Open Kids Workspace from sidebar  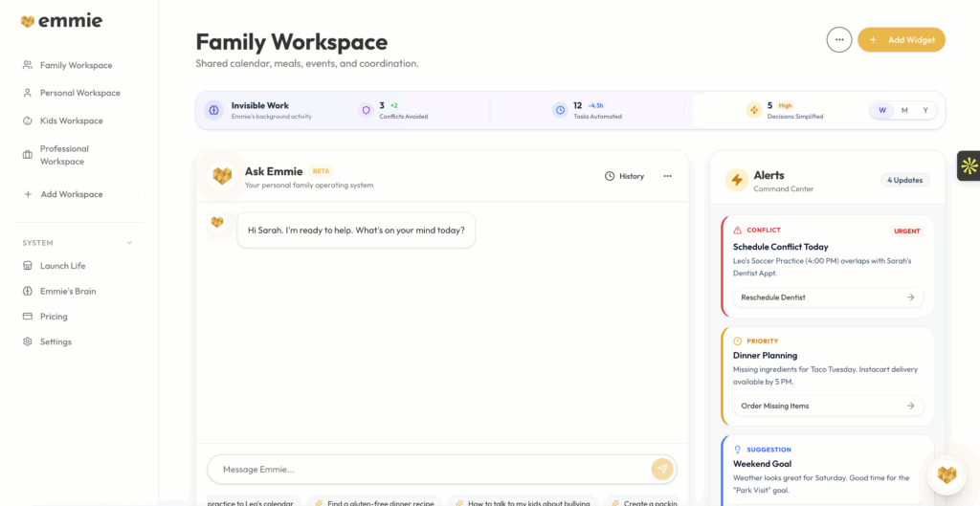click(71, 121)
